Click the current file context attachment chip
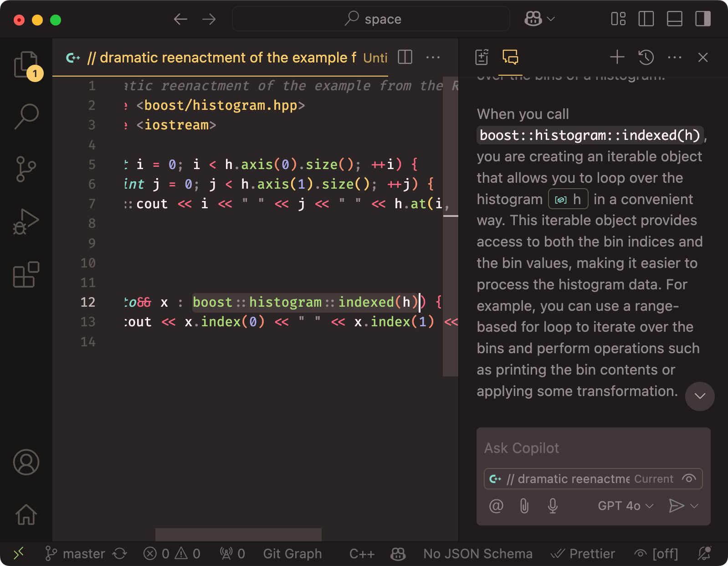The width and height of the screenshot is (728, 566). pos(593,479)
